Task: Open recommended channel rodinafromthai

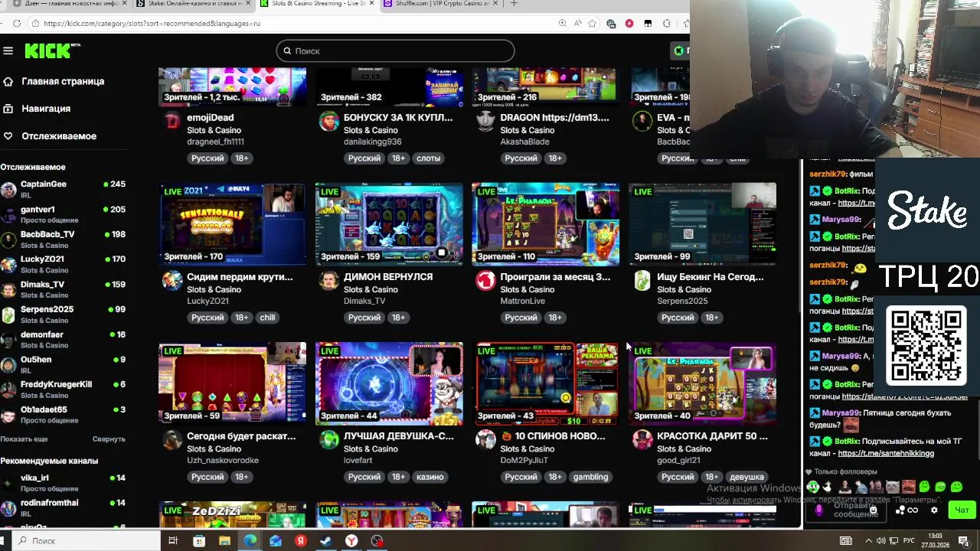Action: point(63,507)
